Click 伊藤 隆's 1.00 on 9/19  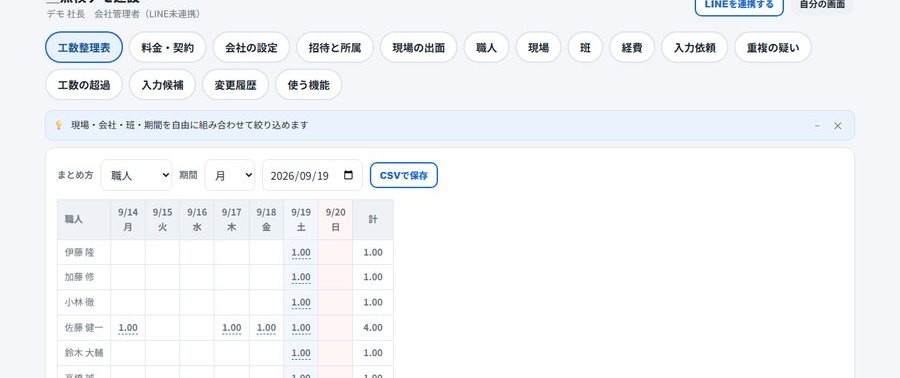coord(301,252)
